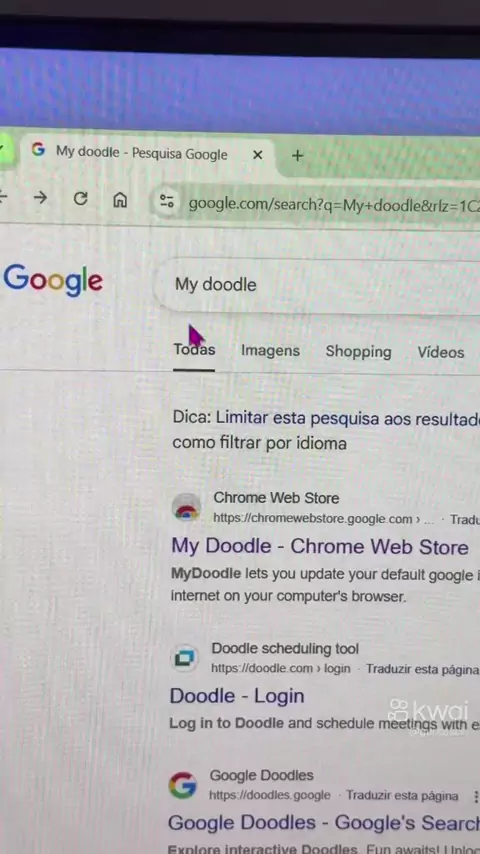Screen dimensions: 480x854
Task: Switch to the Shopping tab
Action: click(359, 352)
